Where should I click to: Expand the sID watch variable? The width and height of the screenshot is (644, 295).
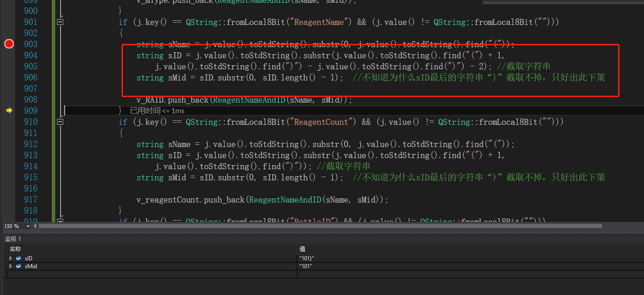coord(11,258)
